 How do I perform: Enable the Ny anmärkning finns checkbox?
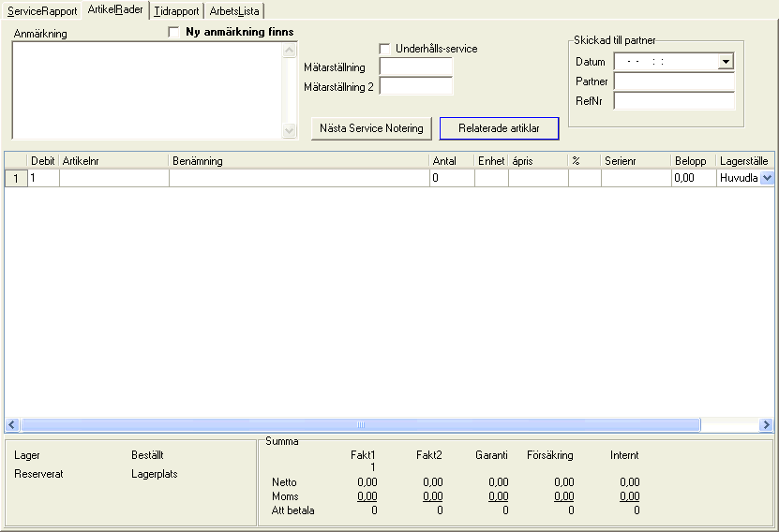pos(173,32)
